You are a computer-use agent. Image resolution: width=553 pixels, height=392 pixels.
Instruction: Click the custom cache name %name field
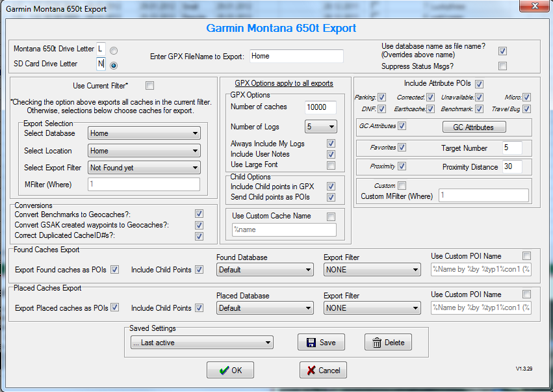point(284,229)
